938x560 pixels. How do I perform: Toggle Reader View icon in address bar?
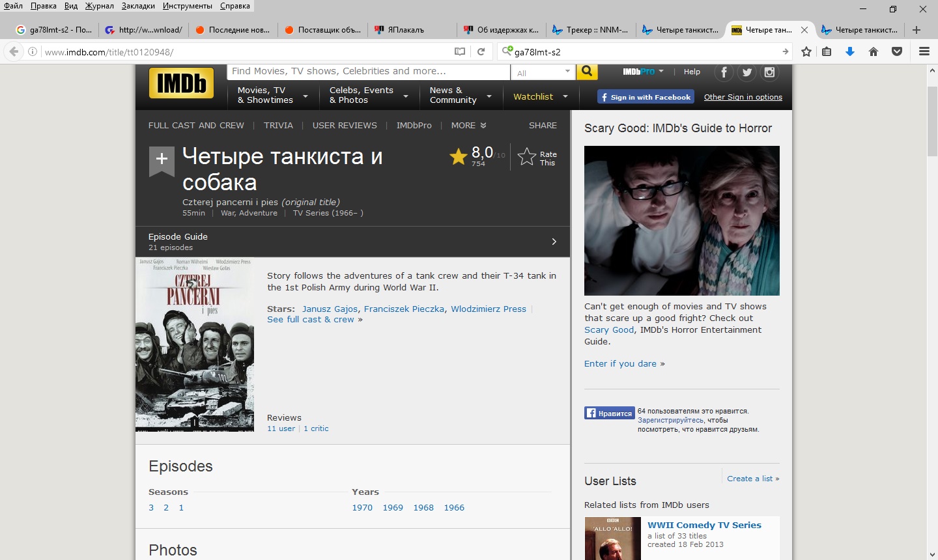click(x=460, y=51)
